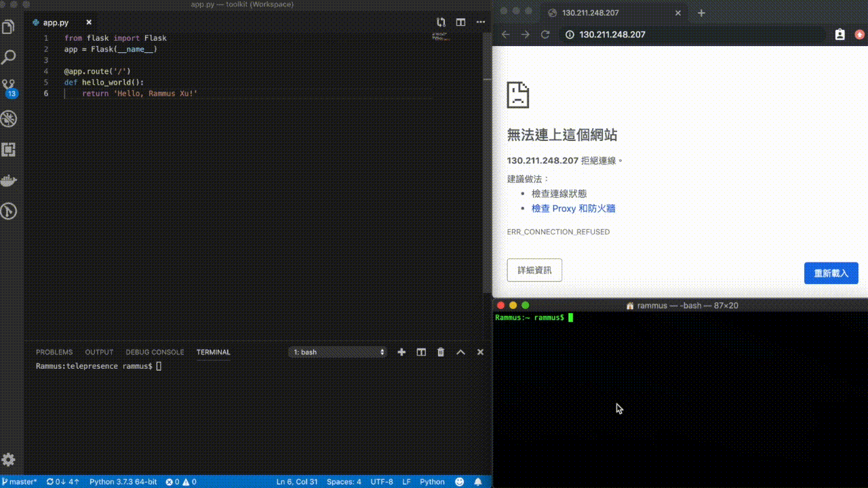Click the browser address bar showing 130.211.248.207
The height and width of the screenshot is (488, 868).
(678, 35)
